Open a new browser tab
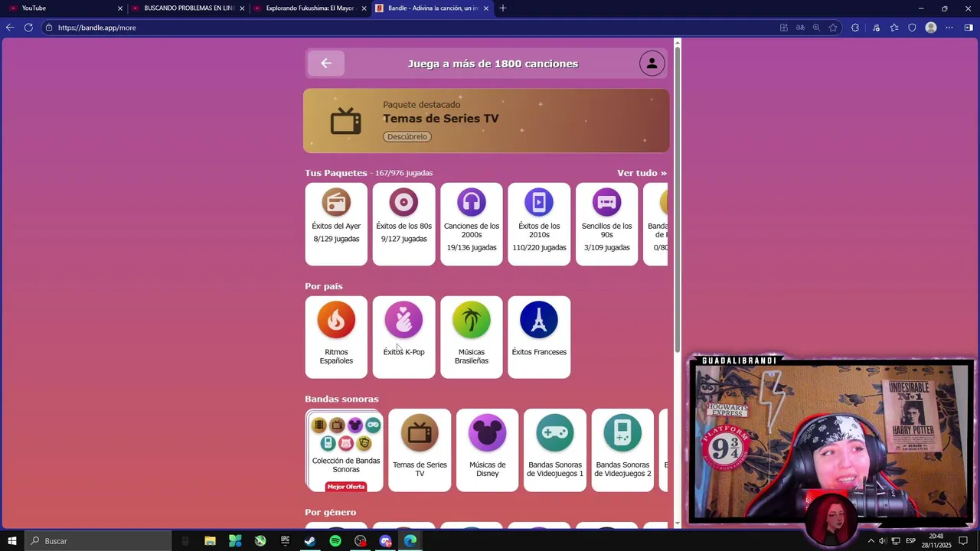 tap(503, 8)
